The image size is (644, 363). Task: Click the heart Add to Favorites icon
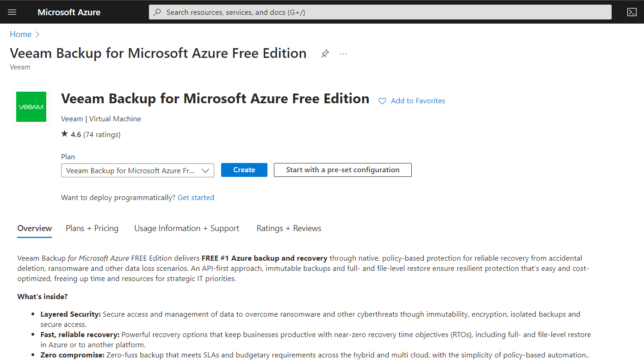point(382,101)
